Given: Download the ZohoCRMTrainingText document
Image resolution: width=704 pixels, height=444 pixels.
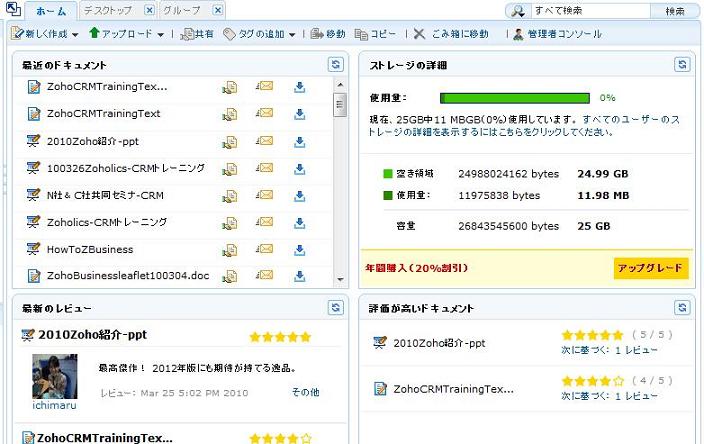Looking at the screenshot, I should 299,114.
